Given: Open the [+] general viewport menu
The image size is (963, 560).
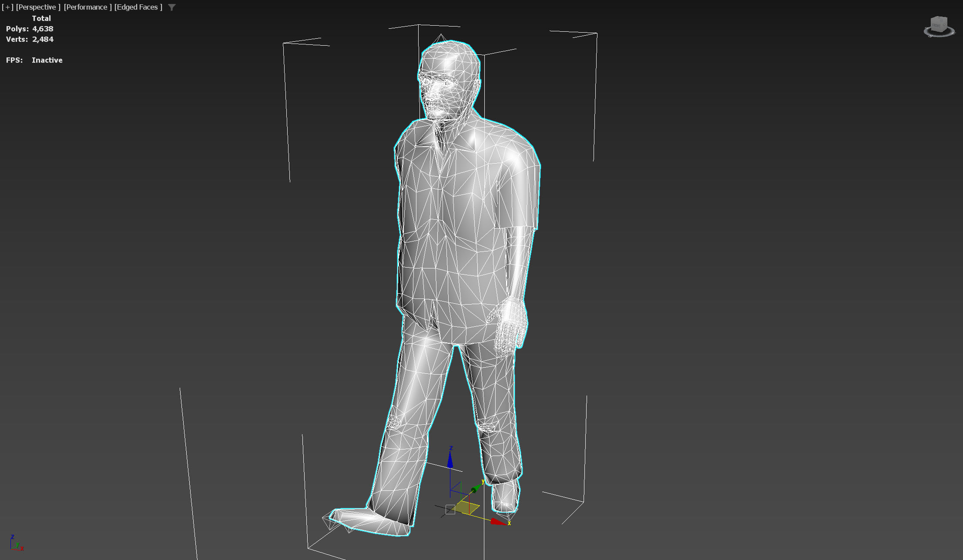Looking at the screenshot, I should point(7,7).
